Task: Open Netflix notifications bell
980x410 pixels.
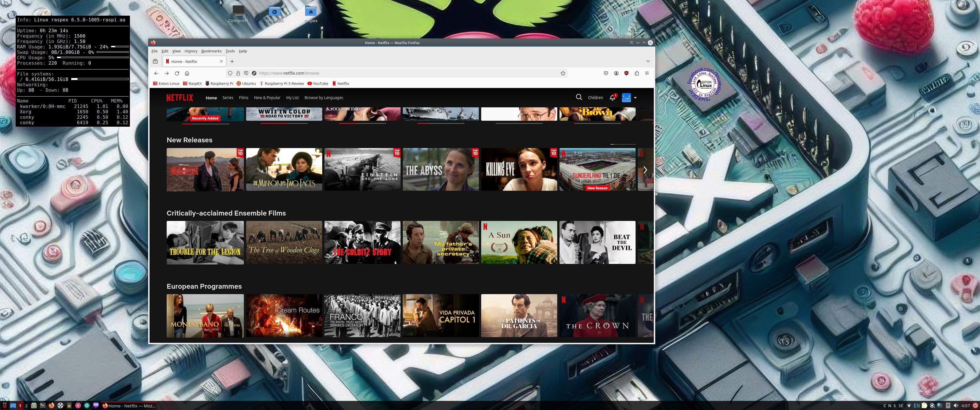Action: (612, 97)
